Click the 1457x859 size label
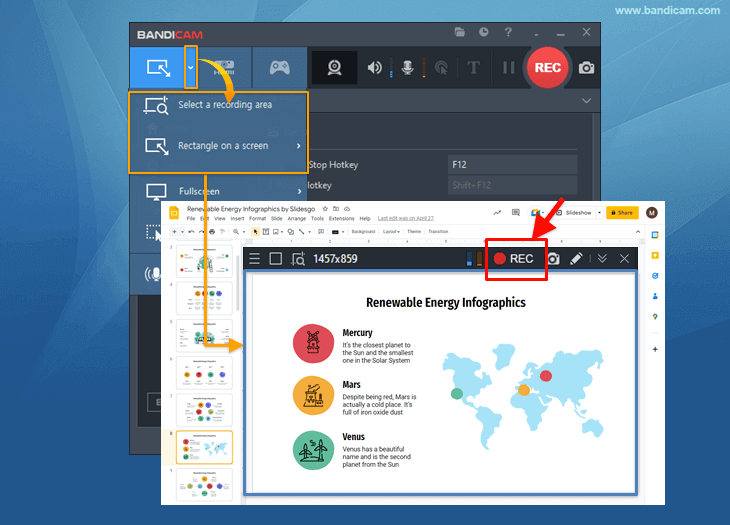730x525 pixels. click(335, 259)
